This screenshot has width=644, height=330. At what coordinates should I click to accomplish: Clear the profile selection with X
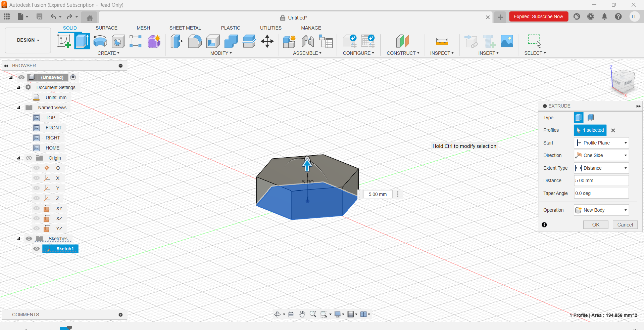click(x=613, y=130)
